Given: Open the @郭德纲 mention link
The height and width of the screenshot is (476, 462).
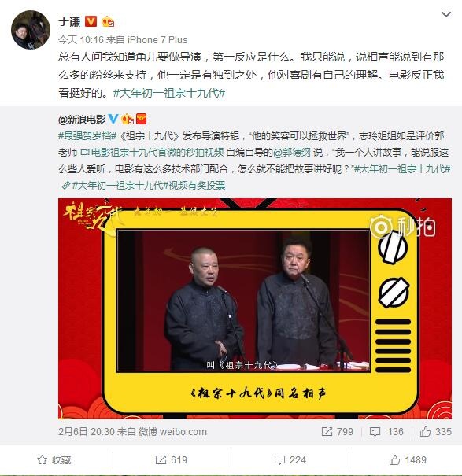Looking at the screenshot, I should point(292,152).
